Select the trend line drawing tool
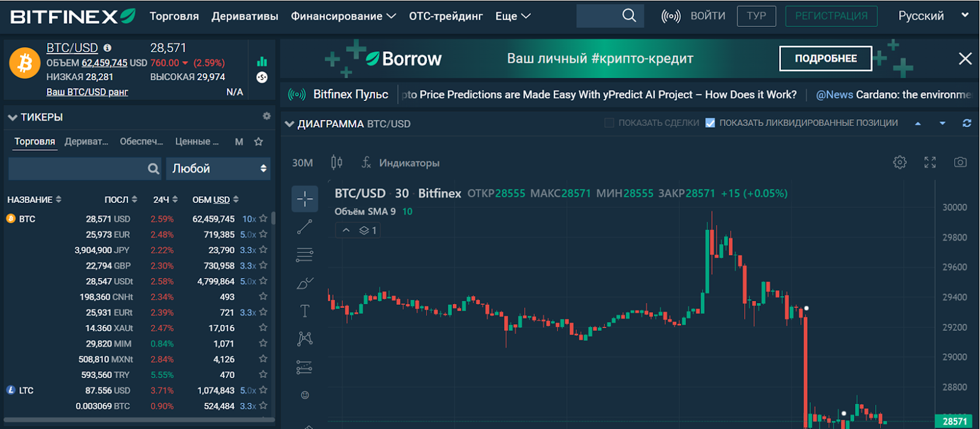 [x=304, y=227]
